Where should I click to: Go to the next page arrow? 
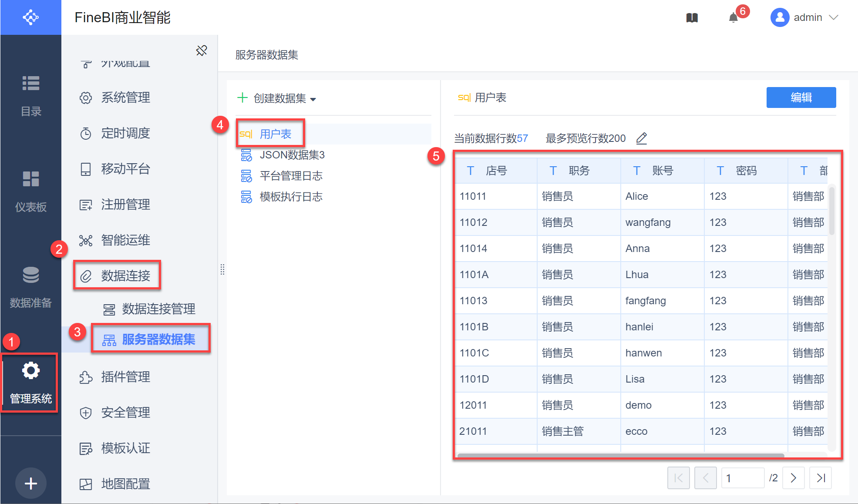[x=793, y=478]
